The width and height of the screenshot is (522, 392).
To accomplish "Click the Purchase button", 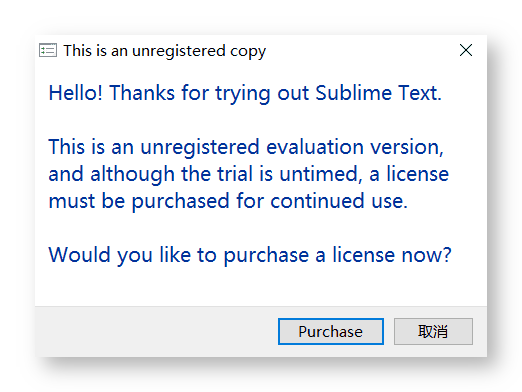I will [331, 331].
